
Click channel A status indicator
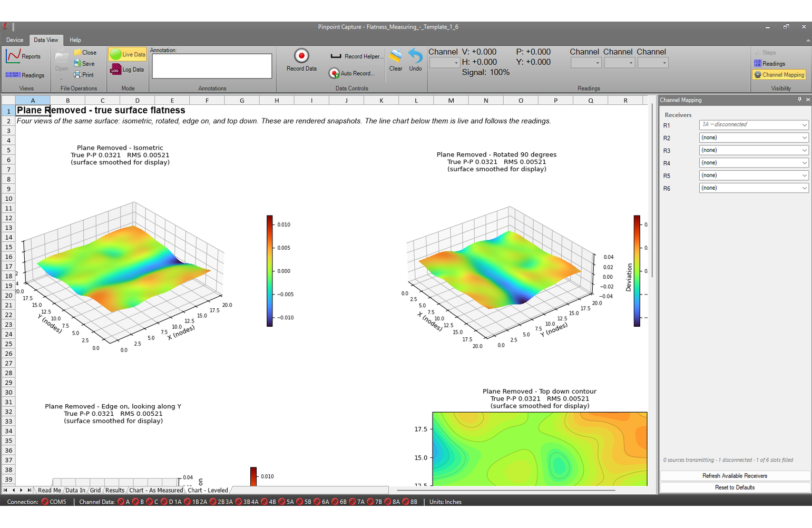point(121,502)
